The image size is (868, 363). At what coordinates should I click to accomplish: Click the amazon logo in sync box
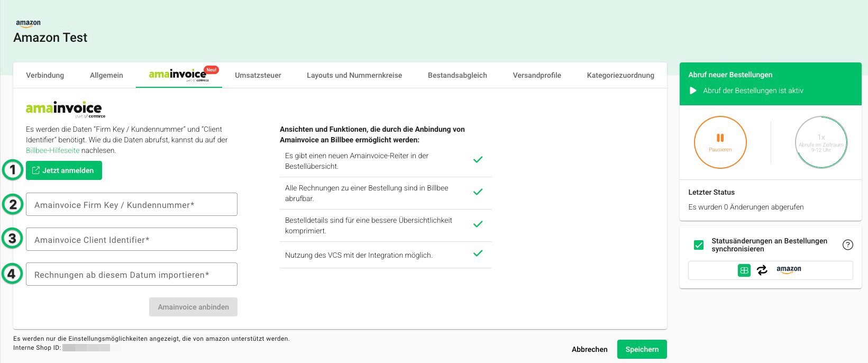point(789,269)
